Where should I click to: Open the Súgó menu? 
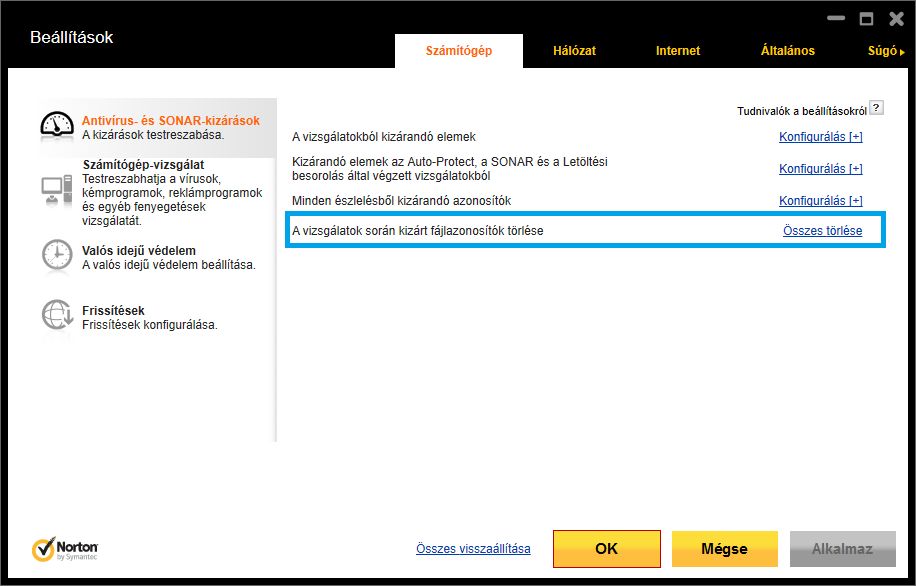click(x=886, y=51)
